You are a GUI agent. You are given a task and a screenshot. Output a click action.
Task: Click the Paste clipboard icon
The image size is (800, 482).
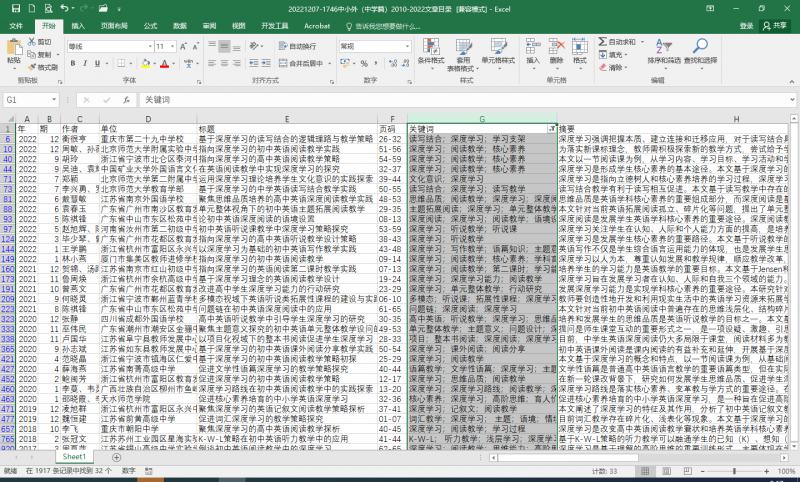point(14,47)
